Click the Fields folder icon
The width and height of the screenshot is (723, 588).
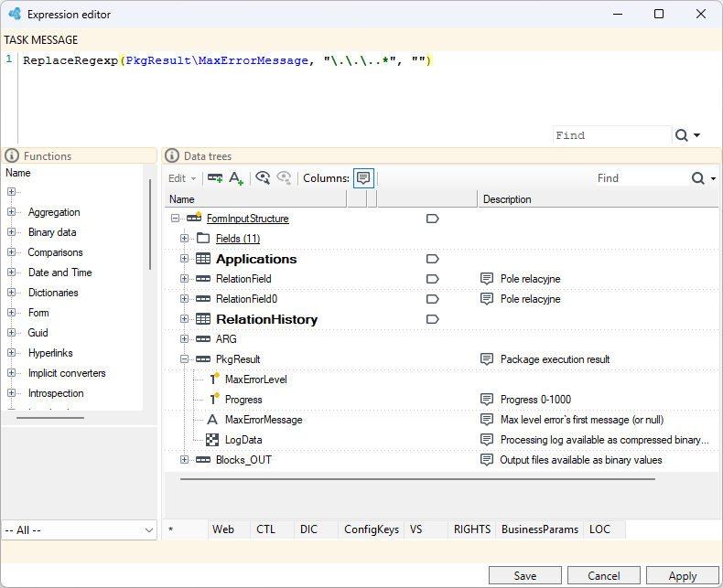tap(203, 239)
